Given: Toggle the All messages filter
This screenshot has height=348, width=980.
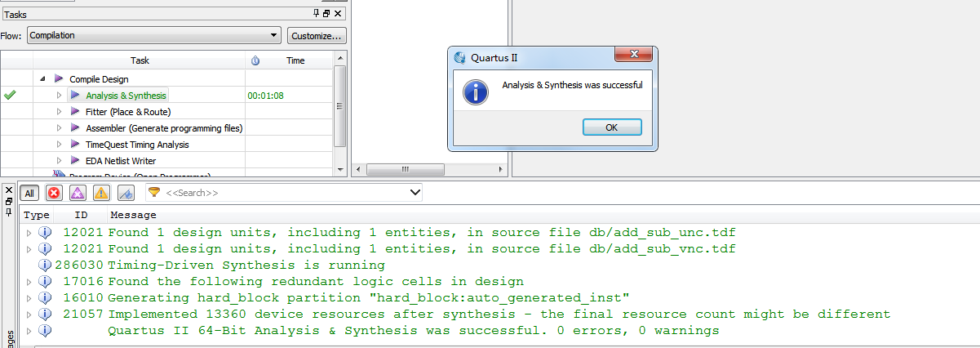Looking at the screenshot, I should click(x=29, y=193).
